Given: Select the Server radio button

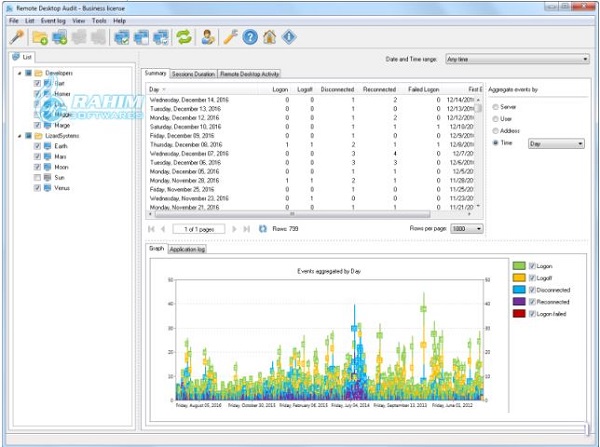Looking at the screenshot, I should point(495,104).
